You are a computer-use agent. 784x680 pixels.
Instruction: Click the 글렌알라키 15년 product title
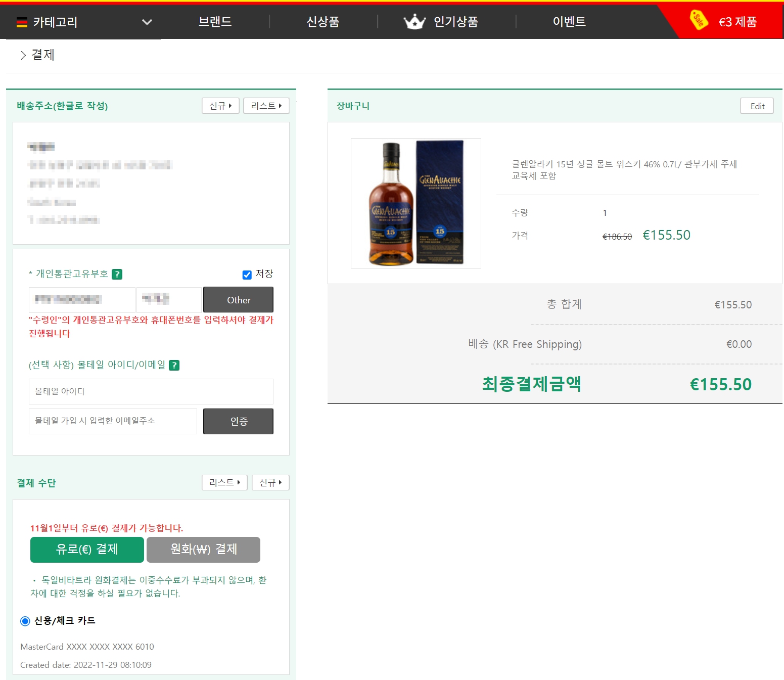[624, 170]
